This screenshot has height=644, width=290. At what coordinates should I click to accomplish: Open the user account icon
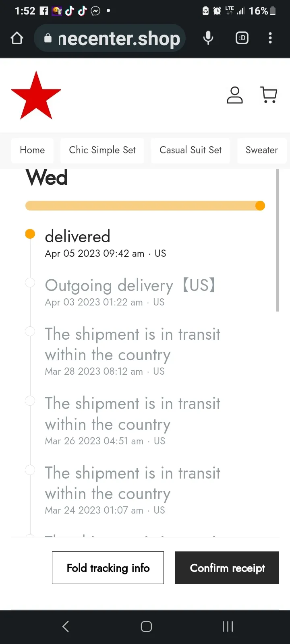click(235, 95)
